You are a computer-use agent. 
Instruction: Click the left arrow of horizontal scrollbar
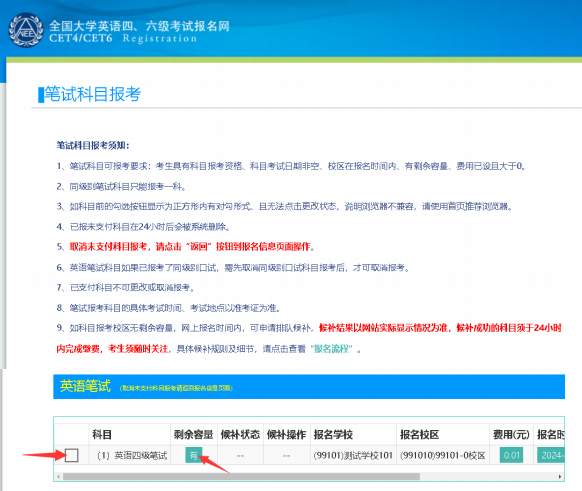pos(58,476)
